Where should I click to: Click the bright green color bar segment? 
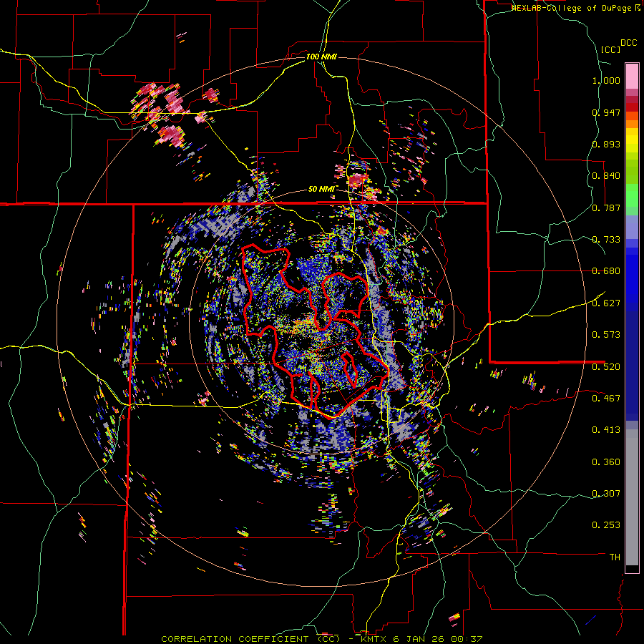coord(632,195)
